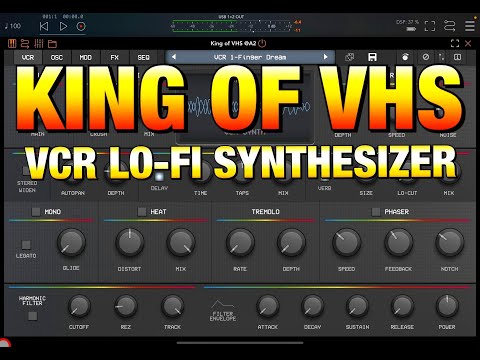Click the envelope POWER knob
This screenshot has width=480, height=360.
tap(447, 306)
